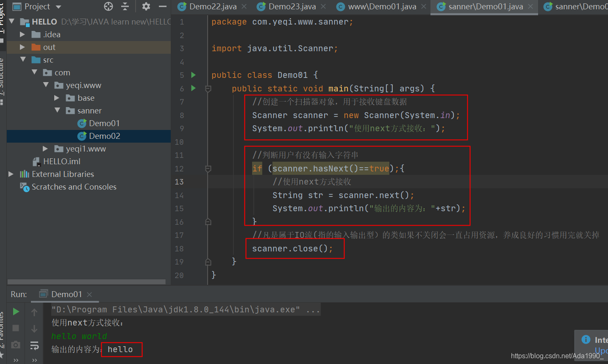This screenshot has width=608, height=364.
Task: Collapse the HELLO project root
Action: [x=11, y=21]
